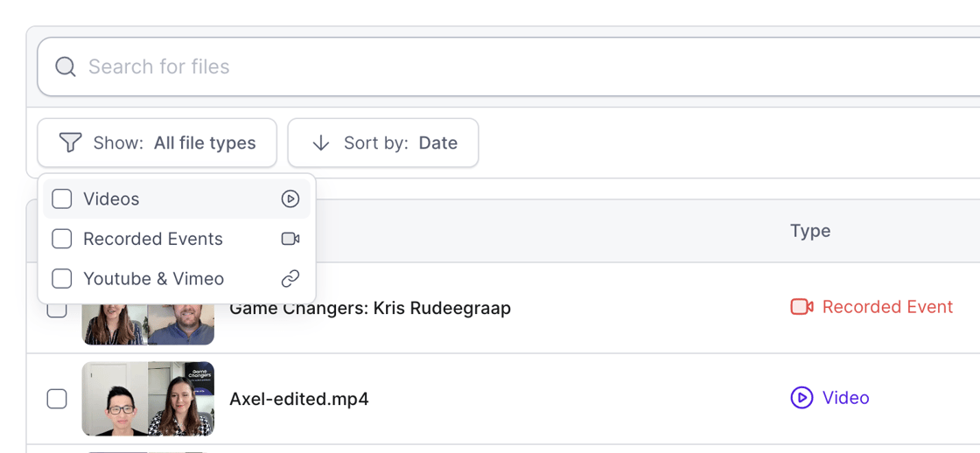Screen dimensions: 980x453
Task: Click the play circle icon beside Videos
Action: click(x=290, y=199)
